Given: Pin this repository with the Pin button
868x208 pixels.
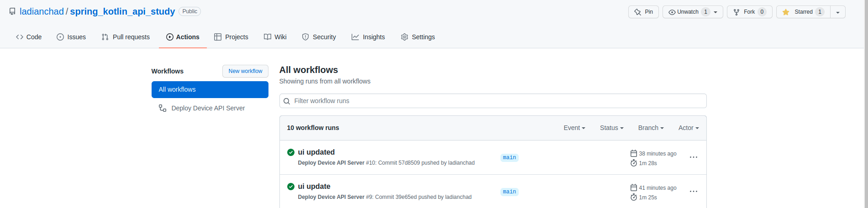Looking at the screenshot, I should coord(643,12).
